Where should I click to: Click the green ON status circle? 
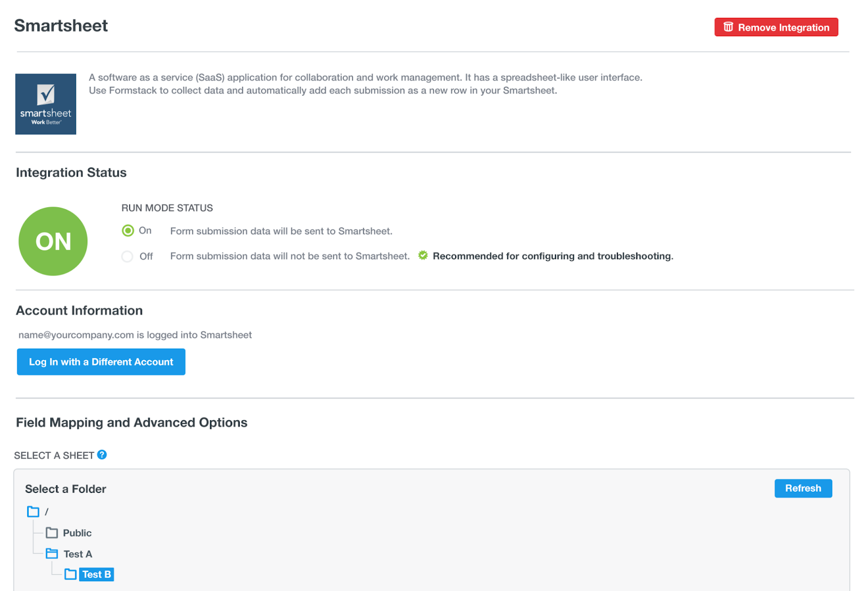tap(53, 241)
